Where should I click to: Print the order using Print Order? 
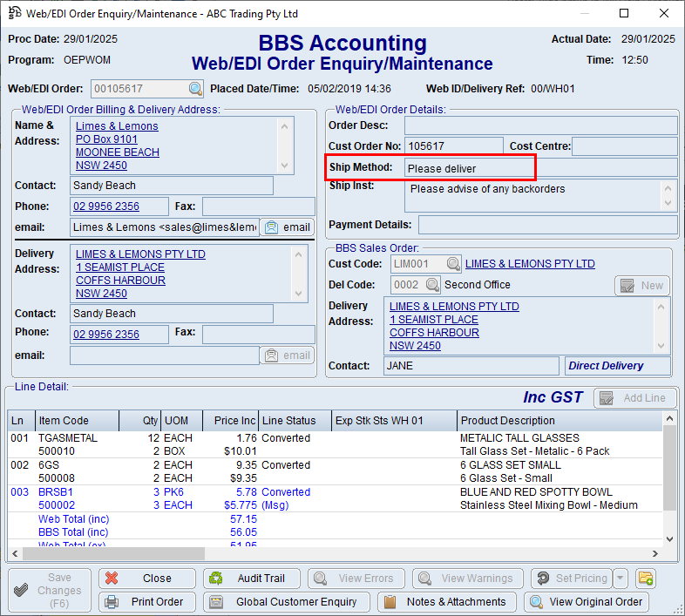click(x=147, y=602)
